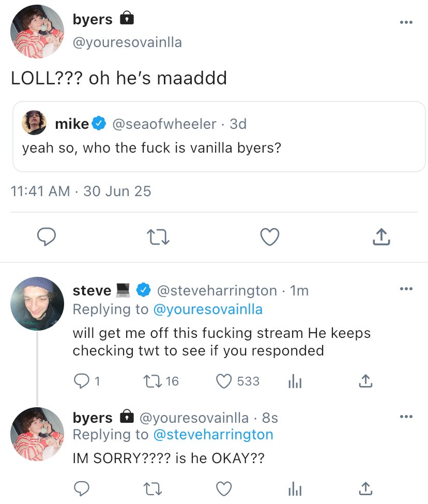
Task: Like the 'IM SORRY' reply
Action: coord(224,488)
